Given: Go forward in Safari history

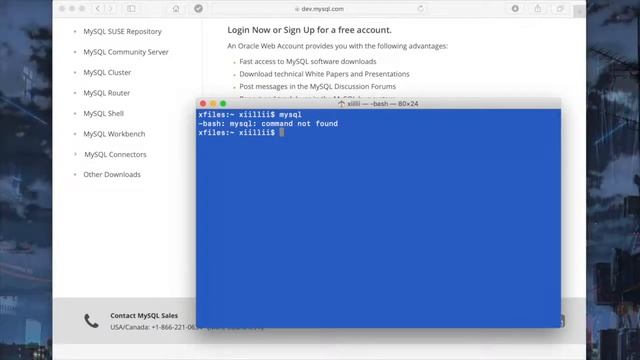Looking at the screenshot, I should click(x=110, y=9).
